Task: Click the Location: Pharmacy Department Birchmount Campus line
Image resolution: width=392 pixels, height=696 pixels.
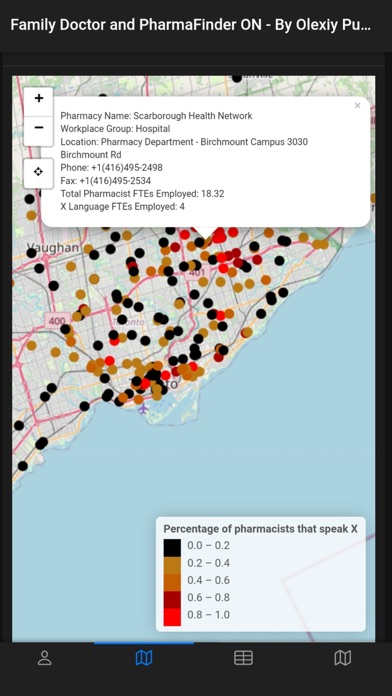Action: (x=184, y=148)
